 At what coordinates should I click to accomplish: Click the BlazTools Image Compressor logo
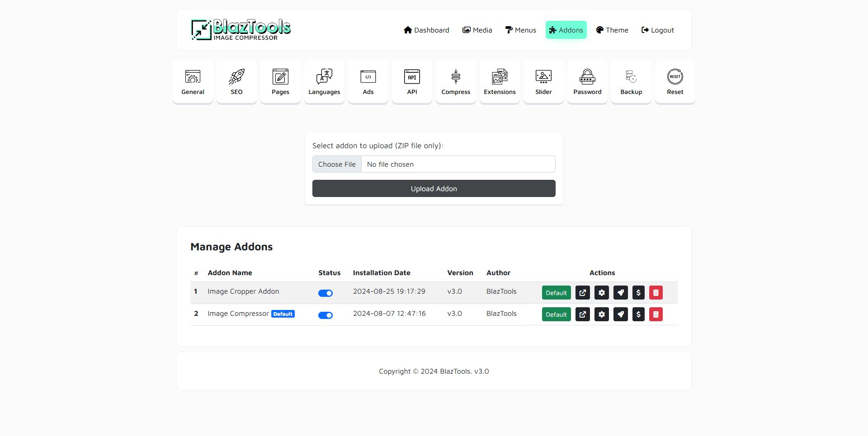[x=241, y=30]
